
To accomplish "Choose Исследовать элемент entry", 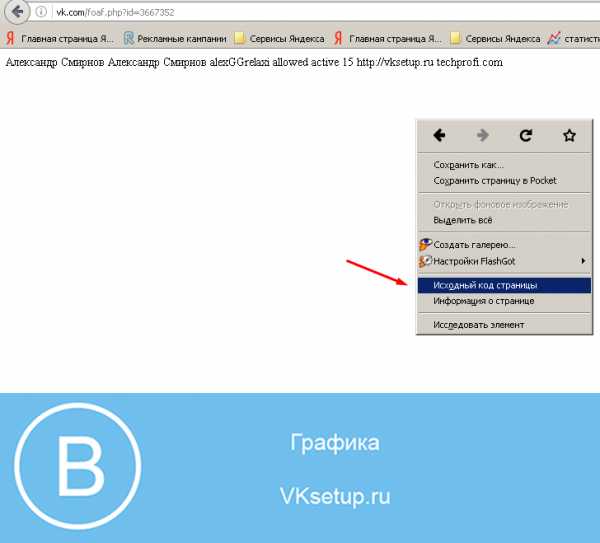I will (504, 325).
